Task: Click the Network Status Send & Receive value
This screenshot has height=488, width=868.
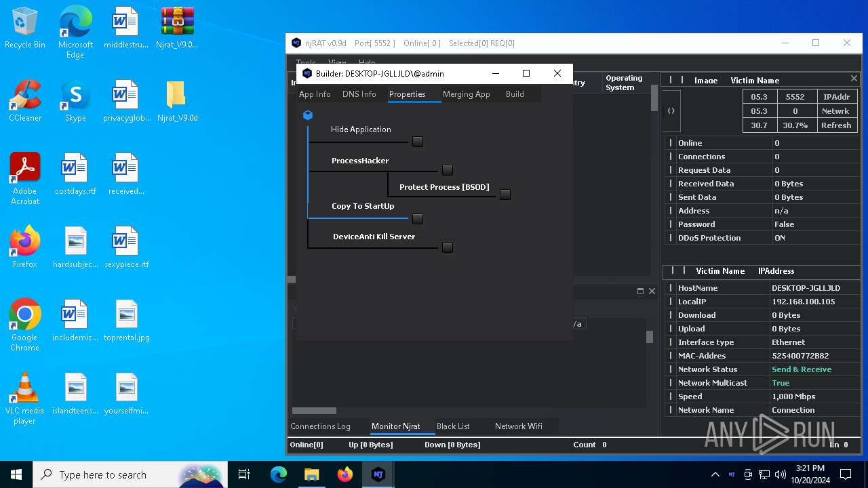Action: coord(802,369)
